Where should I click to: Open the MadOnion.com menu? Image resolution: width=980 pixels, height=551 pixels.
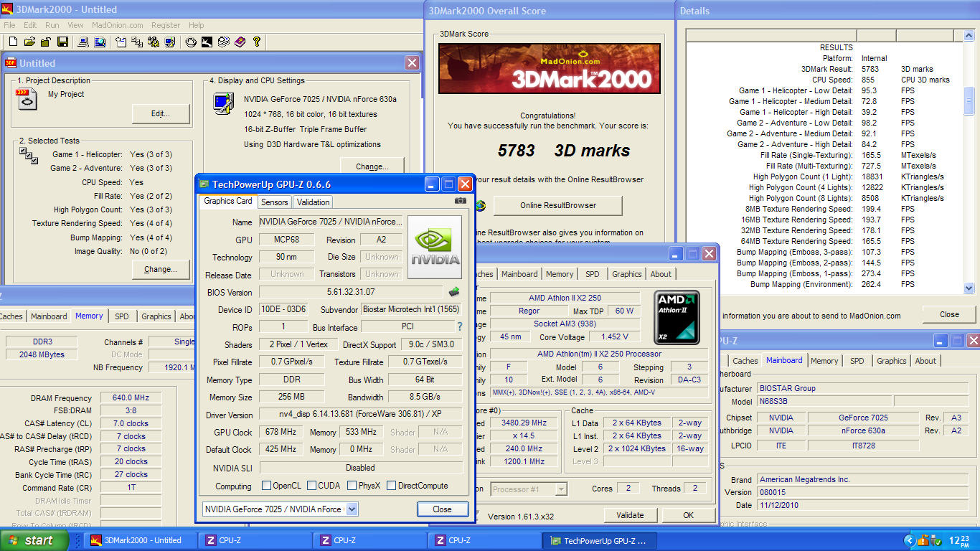click(118, 25)
